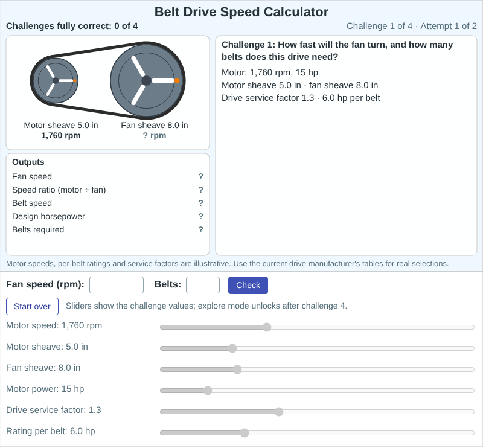Click the small motor sheave pulley graphic
483x448 pixels.
(x=56, y=81)
